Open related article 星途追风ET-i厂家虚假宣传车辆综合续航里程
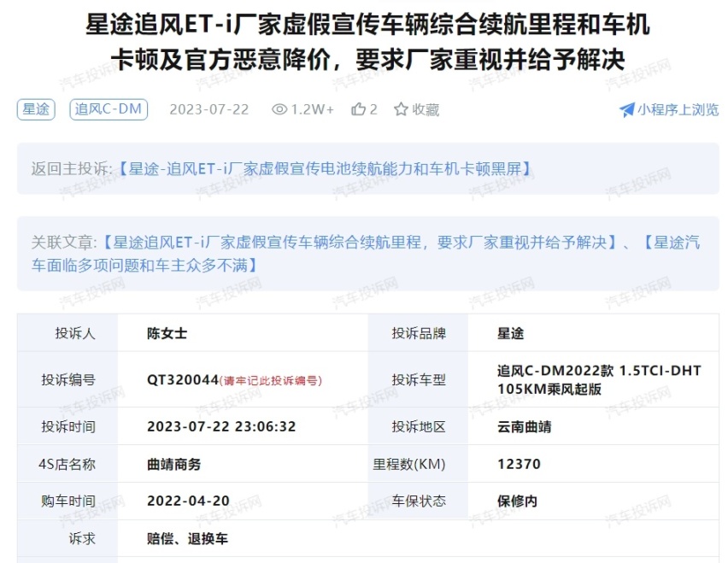 (360, 242)
